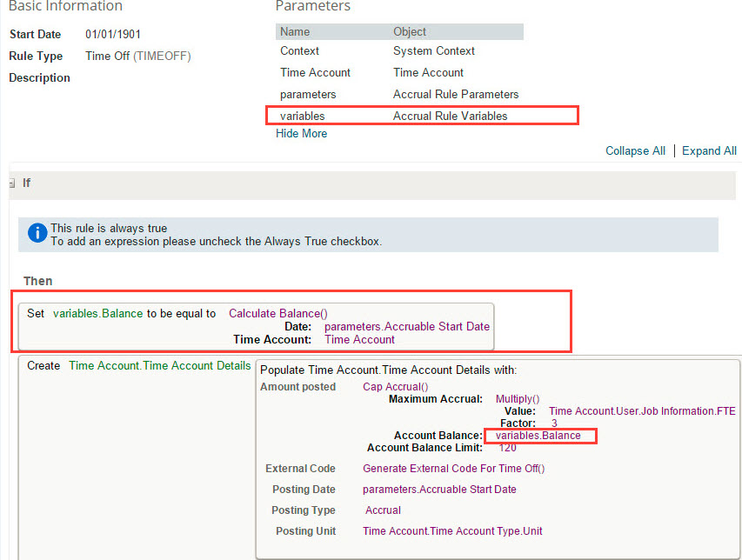Click the Rule Type label

(x=36, y=56)
